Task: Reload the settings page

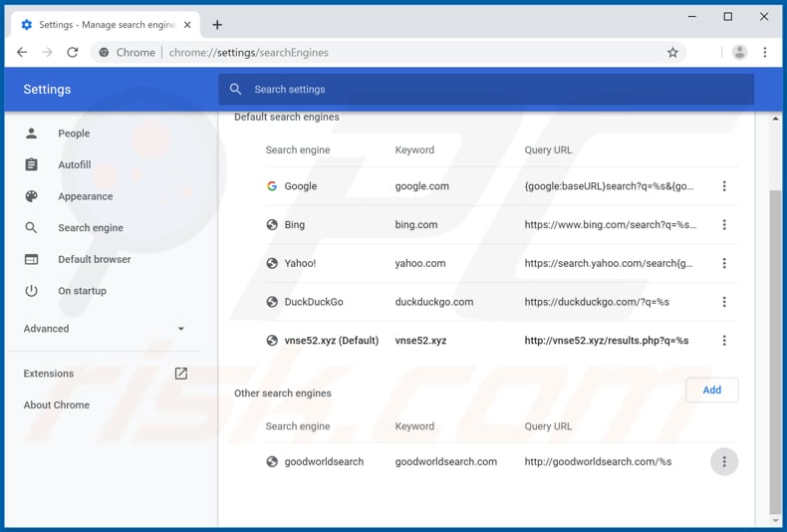Action: (x=73, y=52)
